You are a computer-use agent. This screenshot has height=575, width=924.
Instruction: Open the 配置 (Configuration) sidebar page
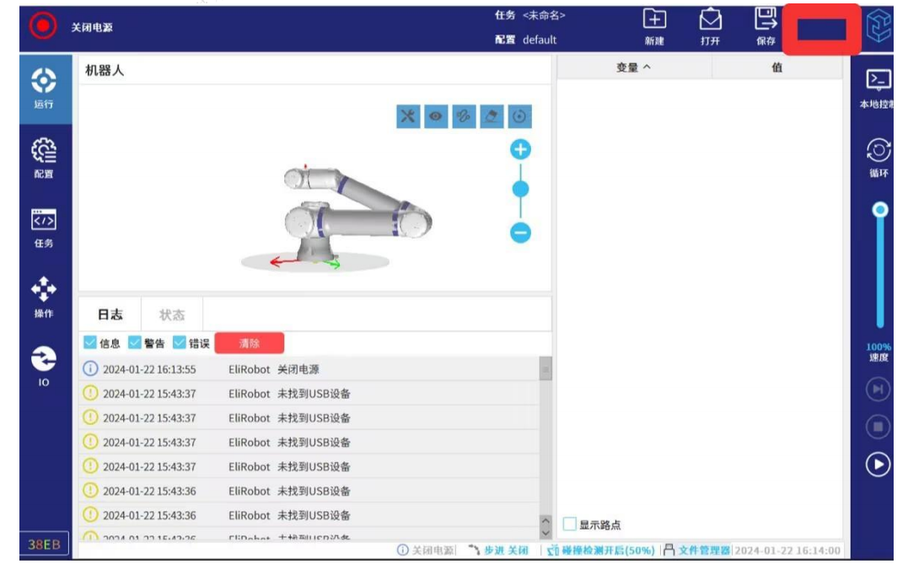pos(44,158)
